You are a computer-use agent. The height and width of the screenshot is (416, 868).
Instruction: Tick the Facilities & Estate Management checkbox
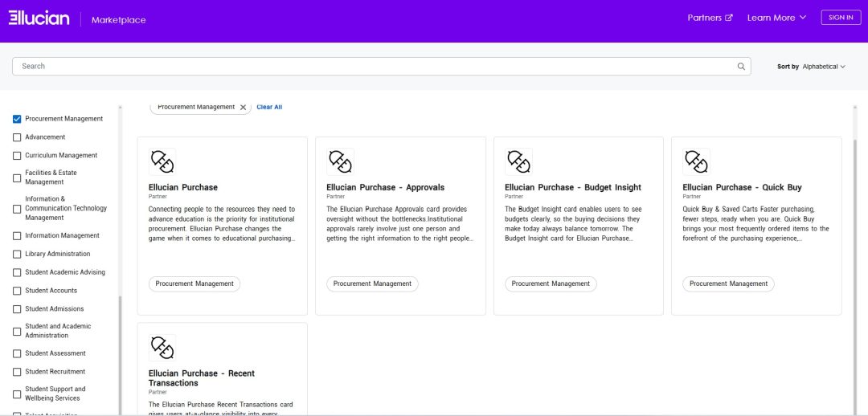(17, 177)
